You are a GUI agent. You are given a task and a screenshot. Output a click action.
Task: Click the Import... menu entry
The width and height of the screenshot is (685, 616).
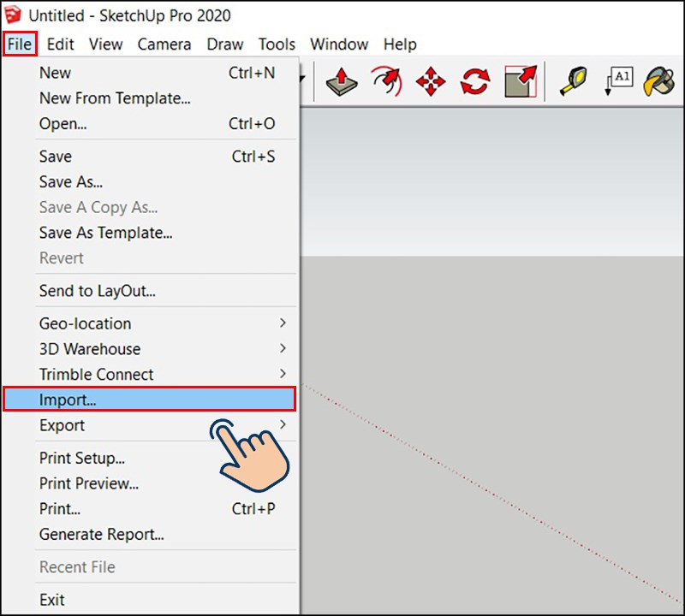click(149, 399)
